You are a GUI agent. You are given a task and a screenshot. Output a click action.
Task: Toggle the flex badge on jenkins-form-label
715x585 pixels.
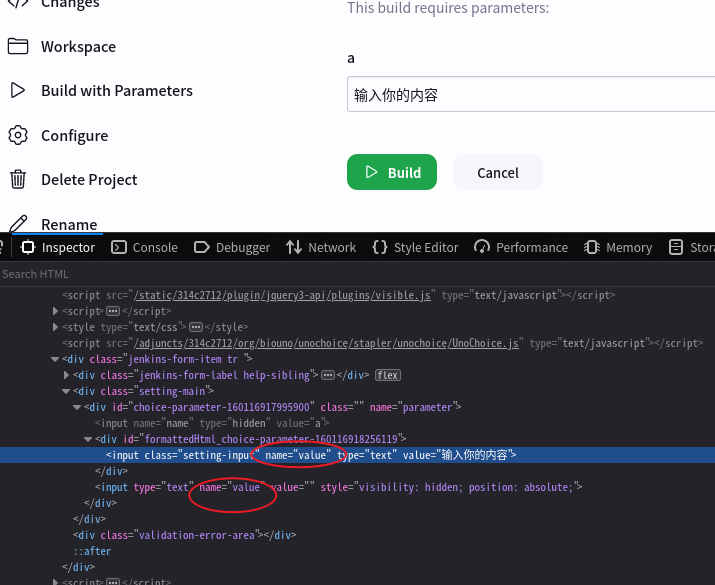pos(388,375)
